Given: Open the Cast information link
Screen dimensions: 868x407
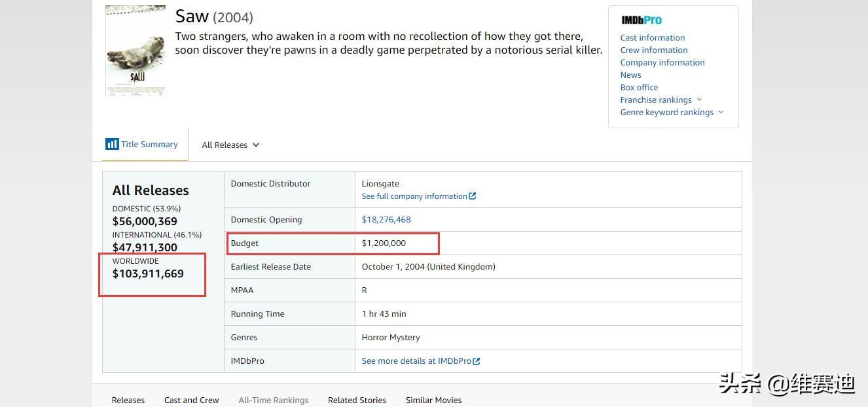Looking at the screenshot, I should tap(653, 37).
